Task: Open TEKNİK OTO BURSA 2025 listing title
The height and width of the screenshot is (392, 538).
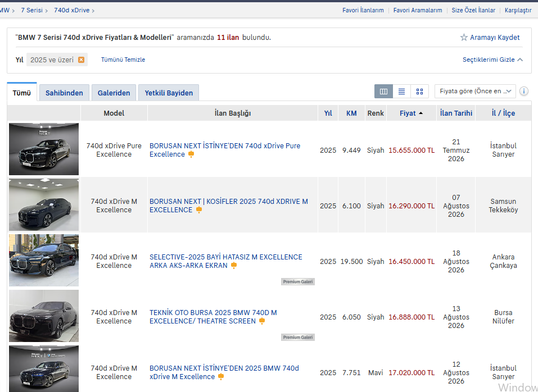Action: [x=213, y=317]
